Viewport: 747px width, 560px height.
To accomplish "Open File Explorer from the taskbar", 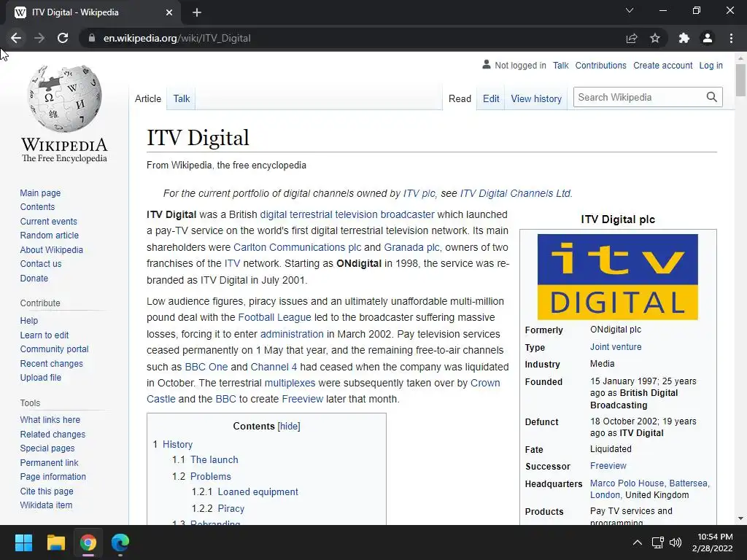I will pos(55,542).
